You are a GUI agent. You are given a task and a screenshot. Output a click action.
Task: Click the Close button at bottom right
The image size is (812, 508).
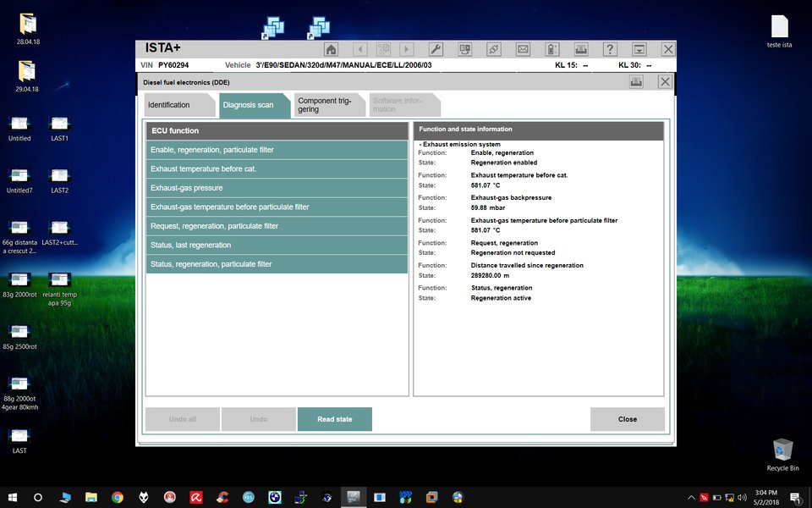coord(627,419)
